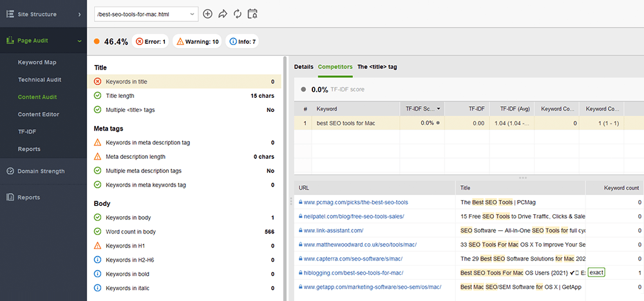Switch to the Details tab

point(303,66)
